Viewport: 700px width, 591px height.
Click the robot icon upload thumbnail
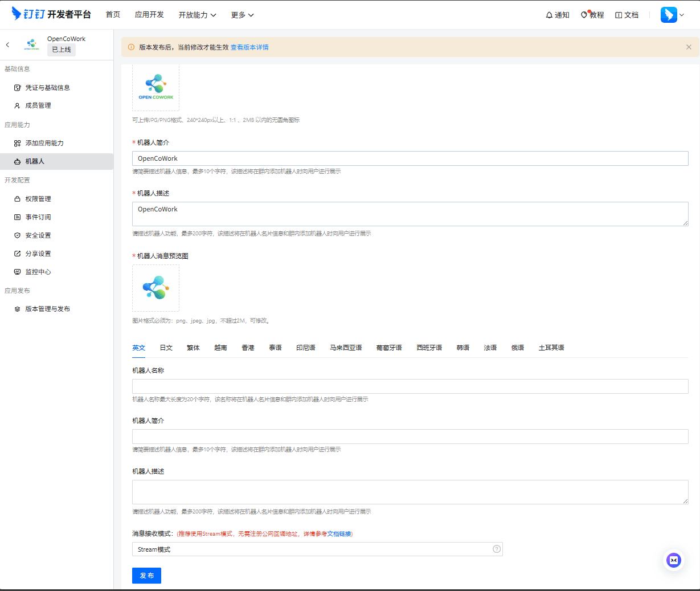155,87
